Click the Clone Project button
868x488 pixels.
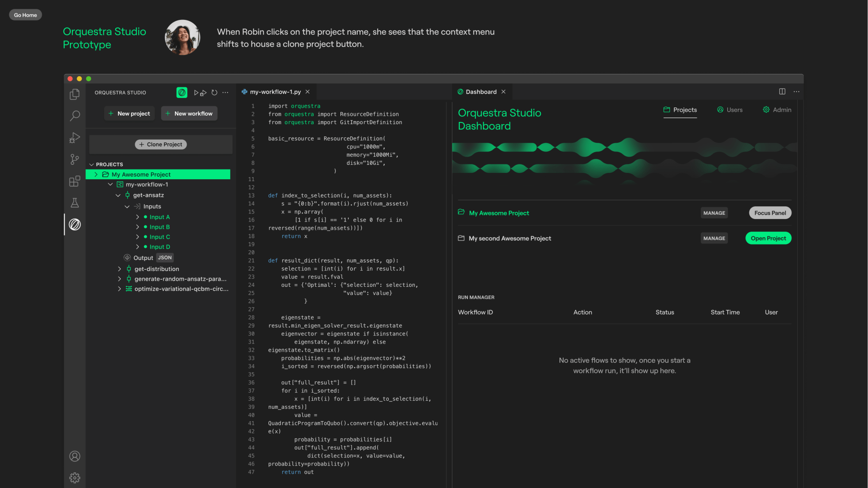161,144
